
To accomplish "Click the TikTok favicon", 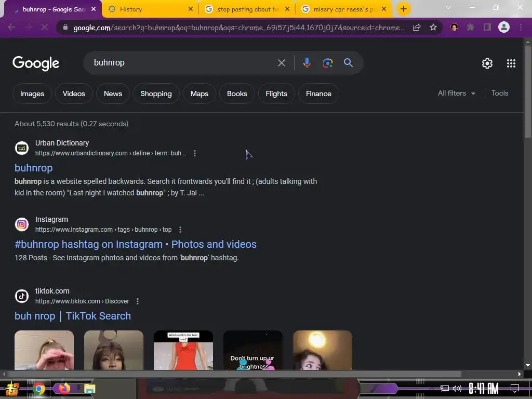I will click(22, 296).
